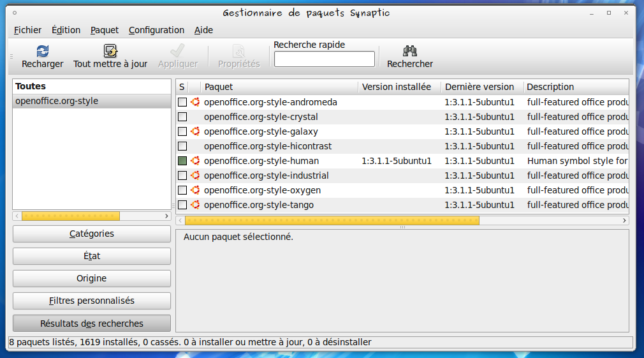The width and height of the screenshot is (644, 358).
Task: Open the Configuration menu
Action: pyautogui.click(x=156, y=30)
